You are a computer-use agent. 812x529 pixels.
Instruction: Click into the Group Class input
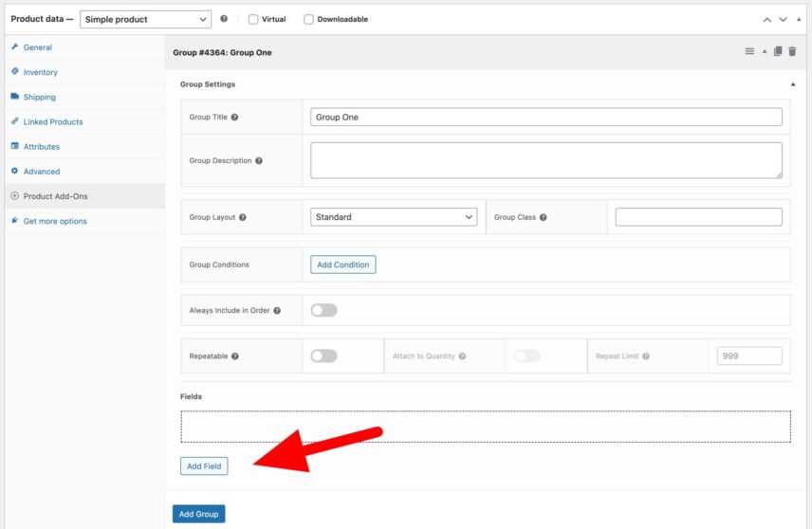(x=698, y=217)
